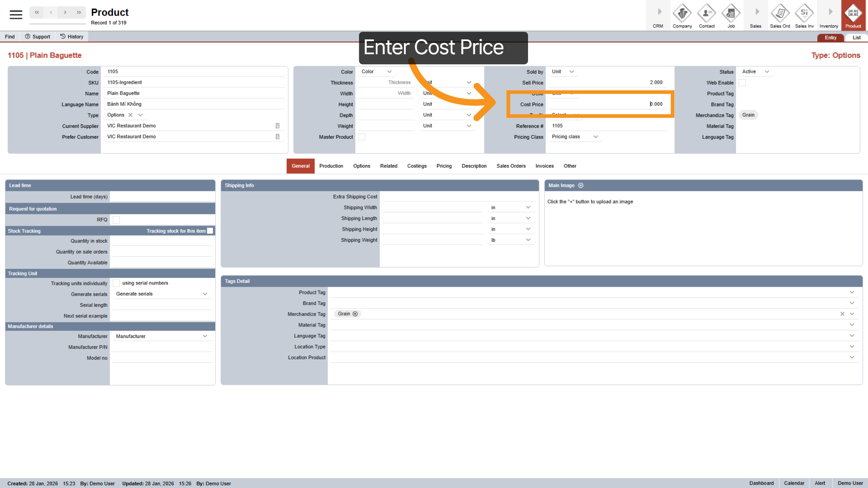
Task: Open the History menu item
Action: (x=72, y=36)
